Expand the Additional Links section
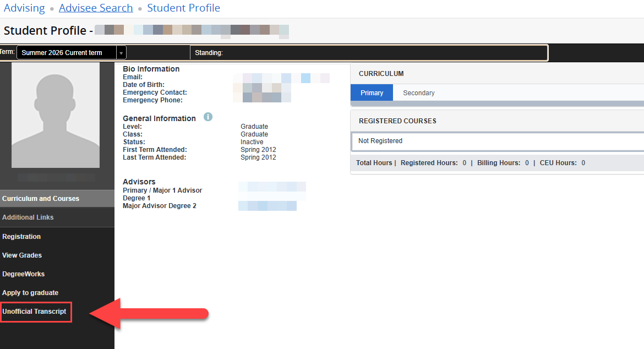This screenshot has width=644, height=349. pyautogui.click(x=28, y=217)
